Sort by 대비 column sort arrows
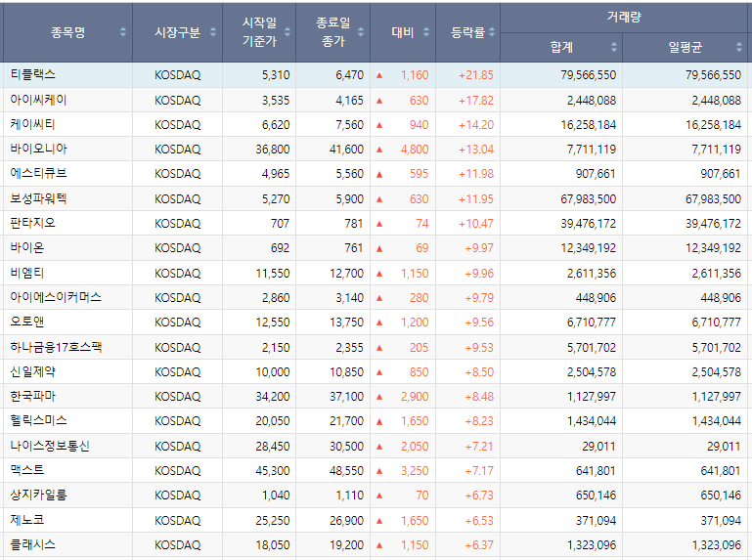Image resolution: width=752 pixels, height=560 pixels. 426,32
